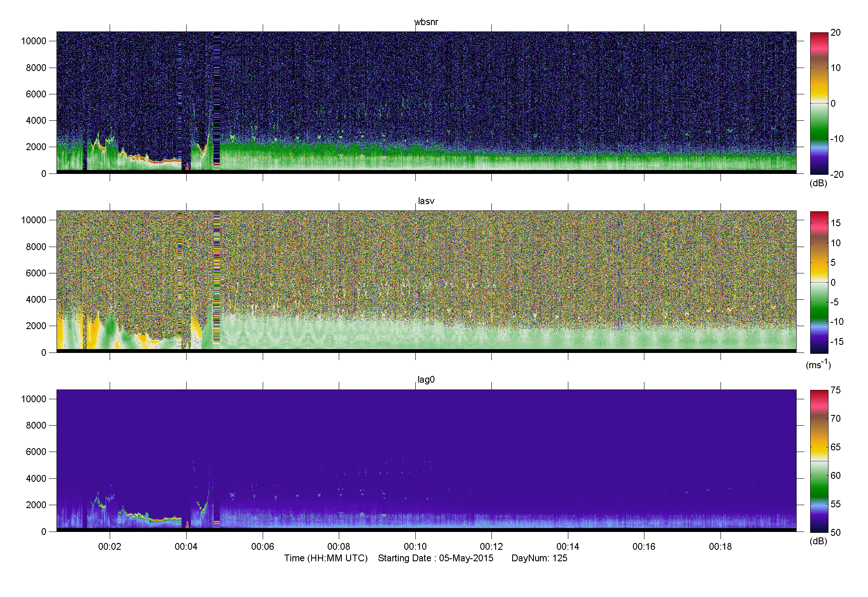Click the 70 label on lag0 colorbar
This screenshot has width=868, height=597.
click(836, 419)
